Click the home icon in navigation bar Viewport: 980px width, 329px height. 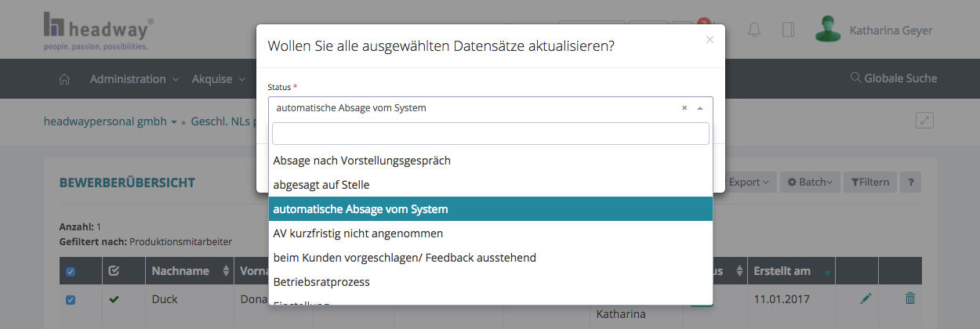tap(64, 79)
